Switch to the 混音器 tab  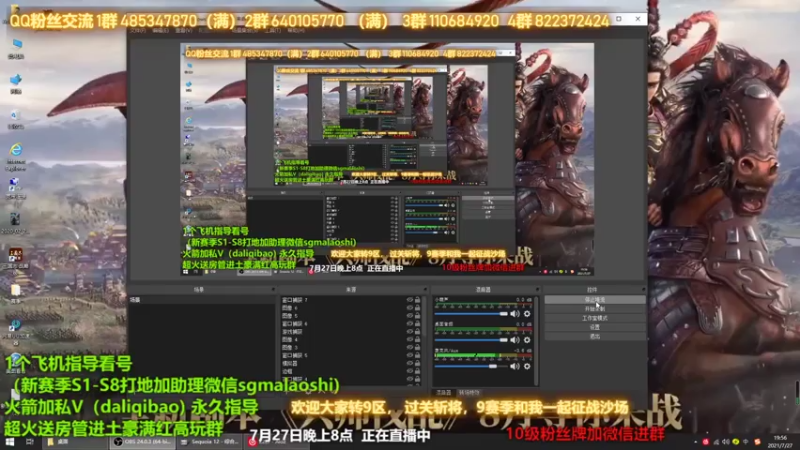(443, 393)
